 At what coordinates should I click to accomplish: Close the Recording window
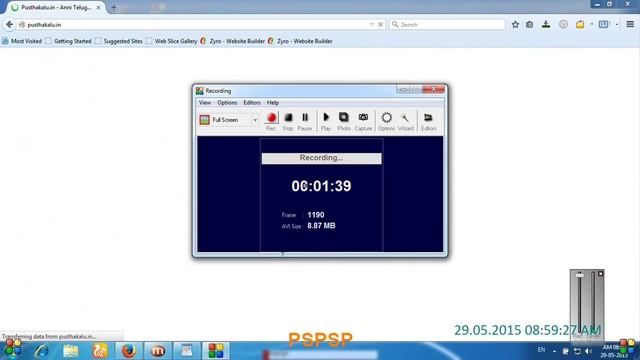433,89
